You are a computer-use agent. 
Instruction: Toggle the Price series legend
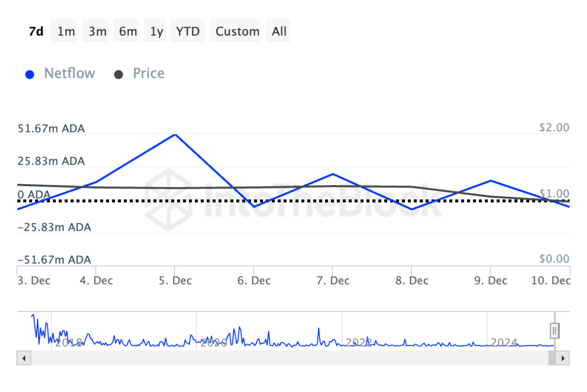tap(148, 74)
